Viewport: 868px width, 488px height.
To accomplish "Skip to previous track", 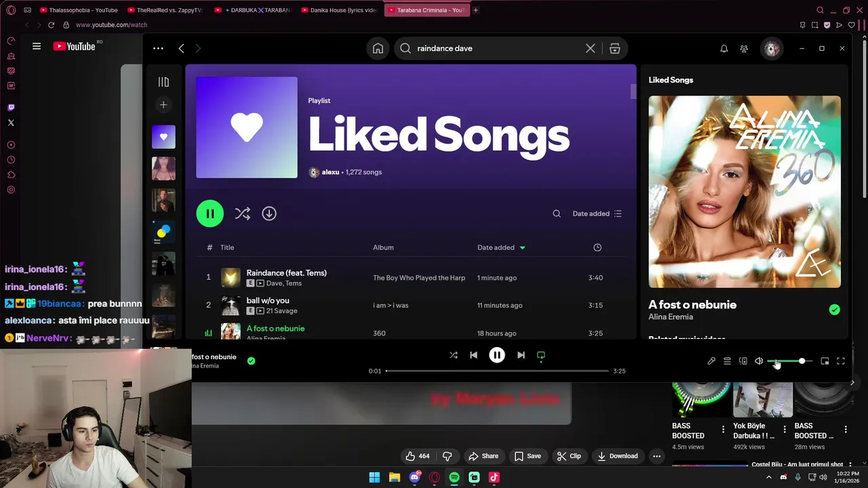I will coord(473,355).
